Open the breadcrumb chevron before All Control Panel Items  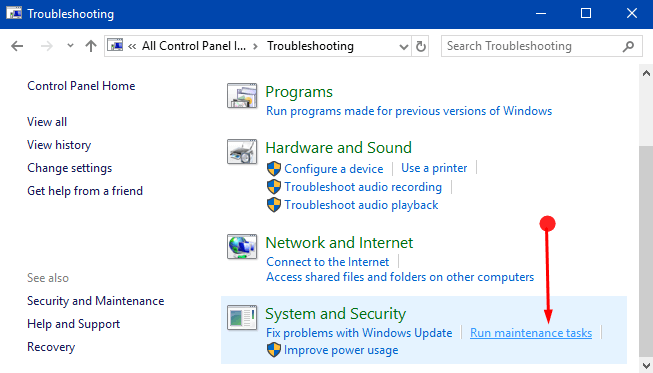click(132, 46)
